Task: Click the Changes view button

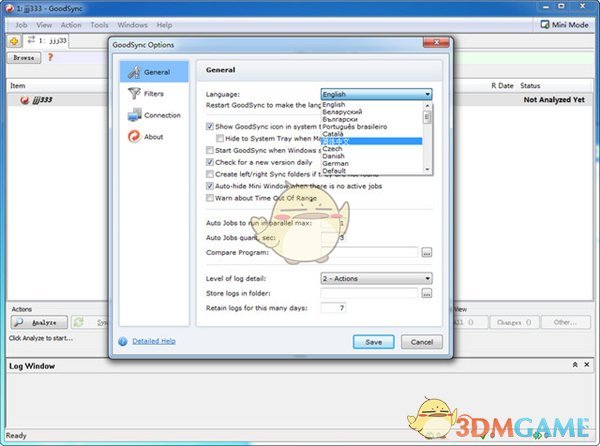Action: 514,322
